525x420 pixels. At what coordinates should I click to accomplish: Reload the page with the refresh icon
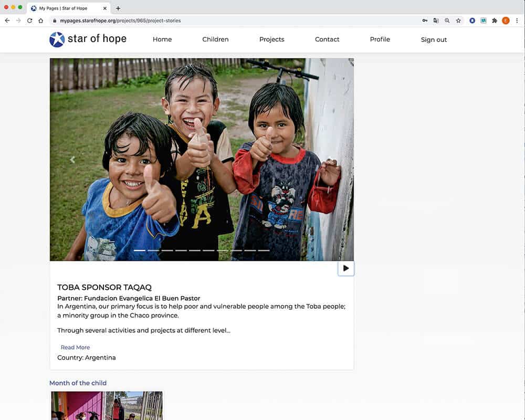point(29,20)
